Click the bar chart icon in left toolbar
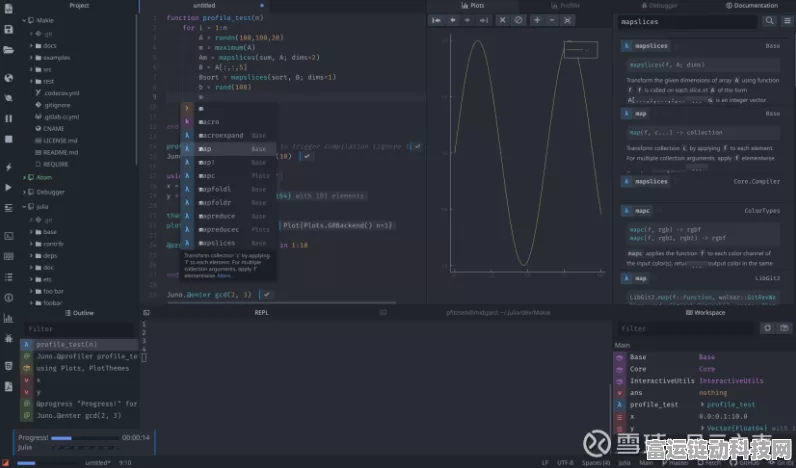This screenshot has width=796, height=468. pyautogui.click(x=8, y=318)
